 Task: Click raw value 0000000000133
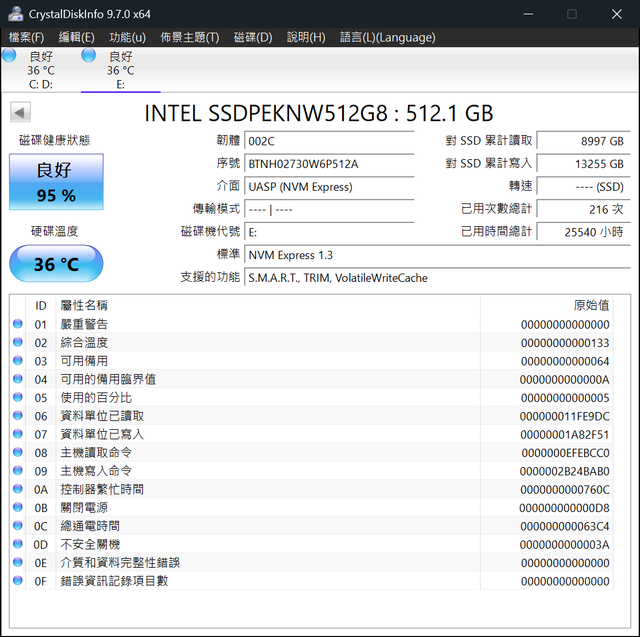click(565, 343)
